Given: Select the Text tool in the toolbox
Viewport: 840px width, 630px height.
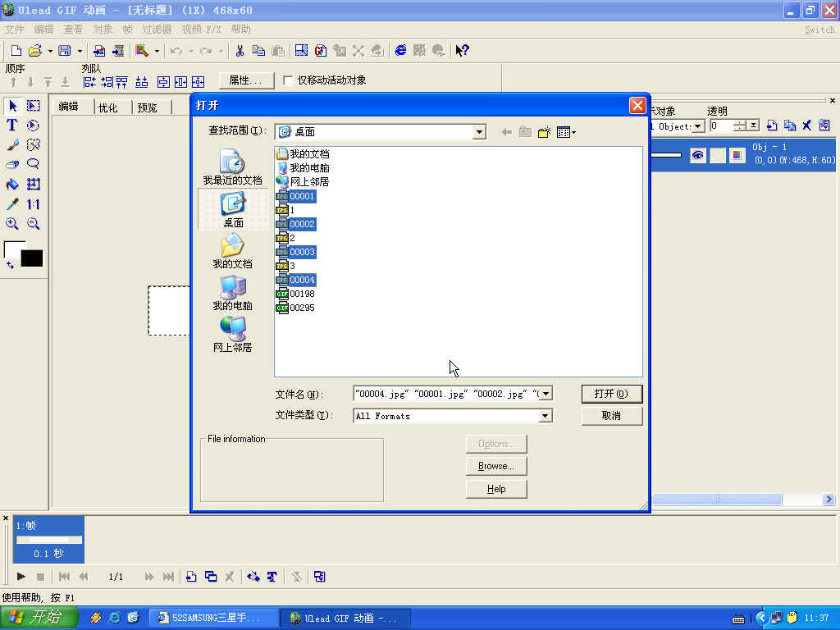Looking at the screenshot, I should 12,125.
